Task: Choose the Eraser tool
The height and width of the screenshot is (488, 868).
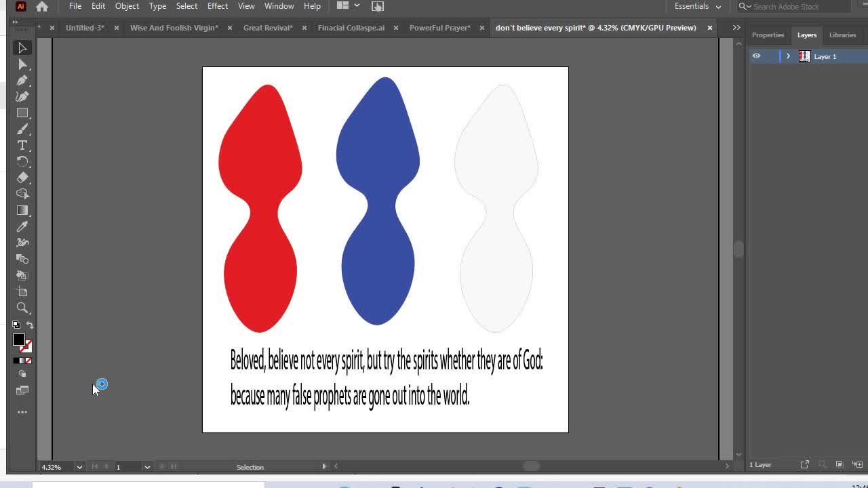Action: 22,178
